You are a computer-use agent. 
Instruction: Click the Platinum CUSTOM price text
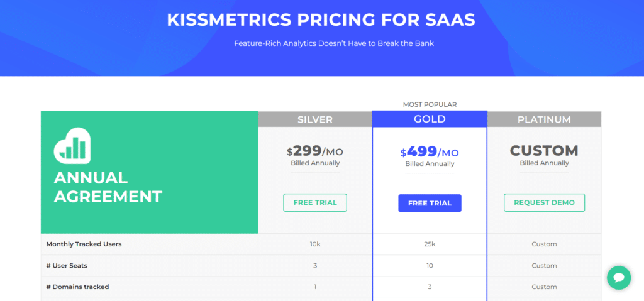[544, 151]
